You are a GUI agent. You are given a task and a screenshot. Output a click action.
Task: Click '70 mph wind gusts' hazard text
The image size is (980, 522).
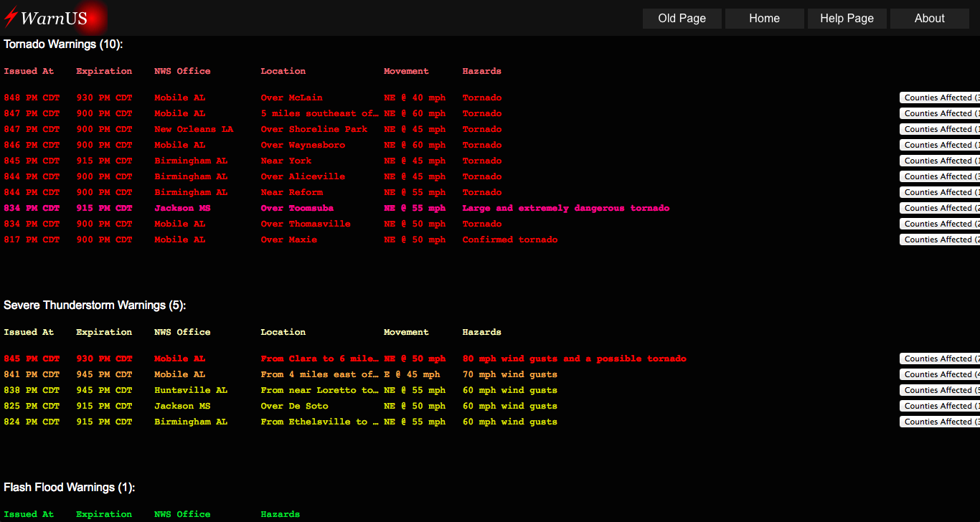(510, 374)
